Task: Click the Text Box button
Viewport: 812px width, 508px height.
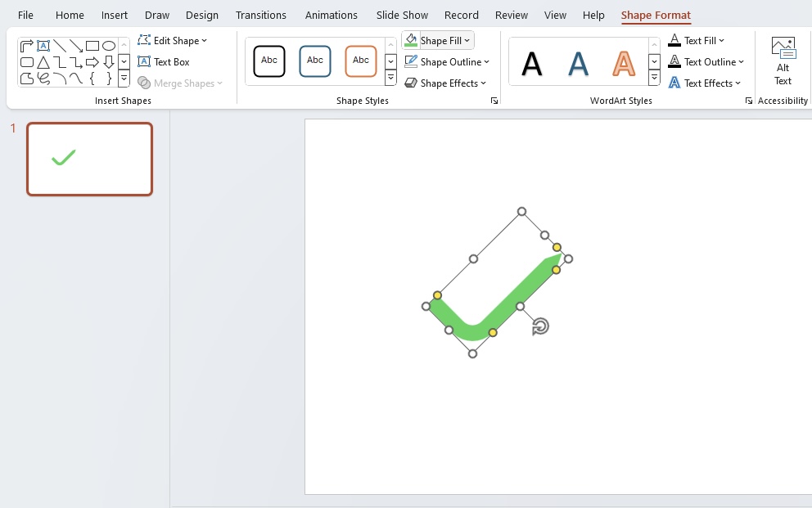Action: [x=164, y=62]
